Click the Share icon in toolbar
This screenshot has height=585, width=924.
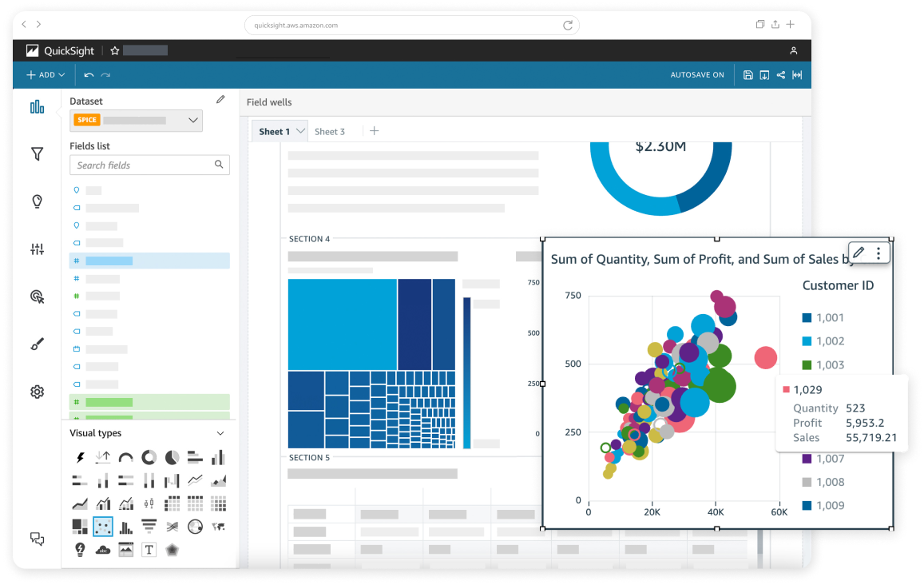point(779,74)
